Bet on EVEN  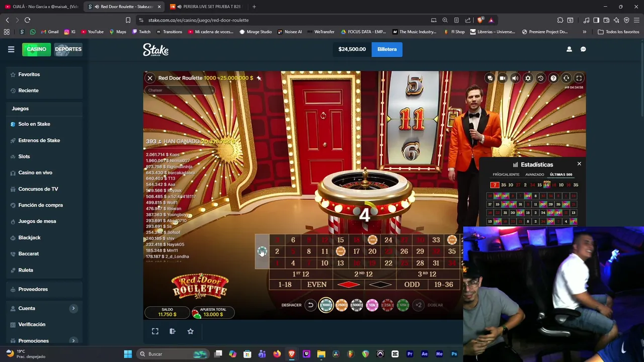pos(317,285)
